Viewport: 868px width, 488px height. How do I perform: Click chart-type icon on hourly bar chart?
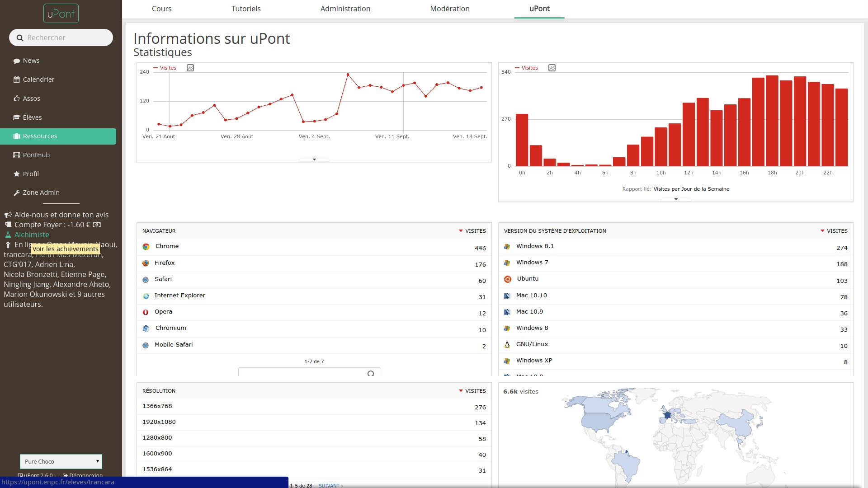coord(552,68)
